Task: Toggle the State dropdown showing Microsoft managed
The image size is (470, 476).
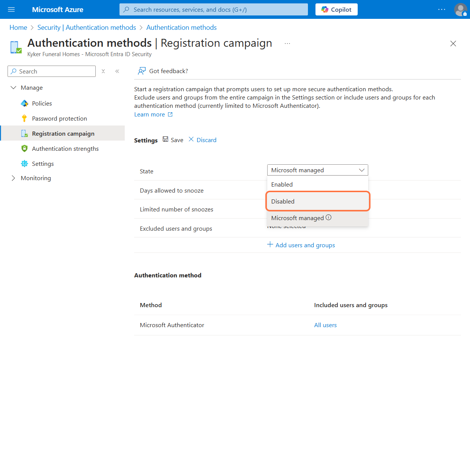Action: click(x=317, y=170)
